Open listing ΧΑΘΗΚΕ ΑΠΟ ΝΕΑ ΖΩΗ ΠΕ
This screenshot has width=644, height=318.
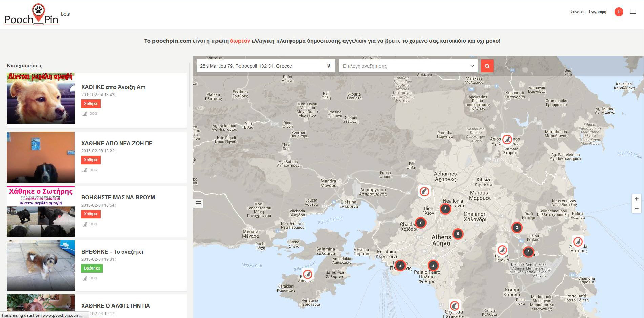(117, 143)
